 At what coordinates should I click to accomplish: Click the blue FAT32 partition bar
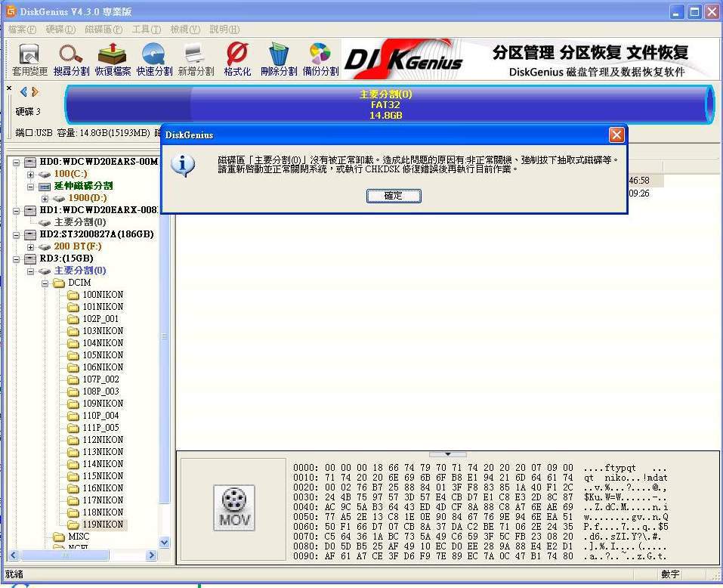pyautogui.click(x=385, y=105)
